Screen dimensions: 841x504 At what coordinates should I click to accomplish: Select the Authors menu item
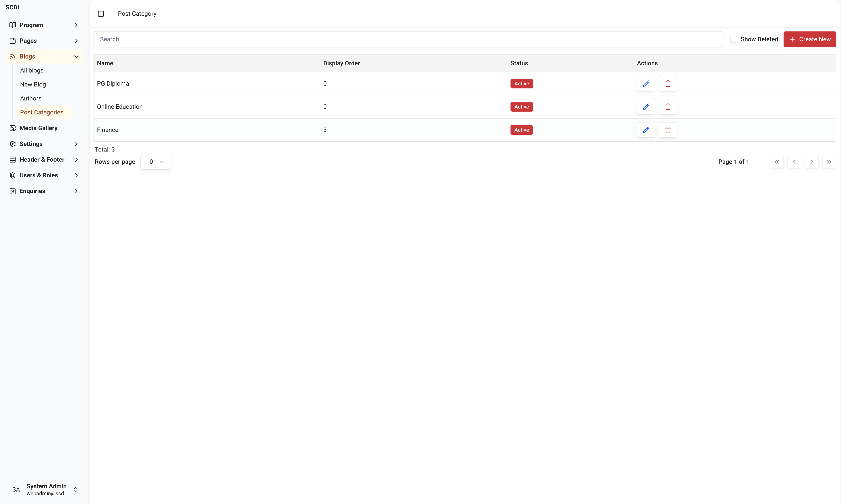(31, 98)
